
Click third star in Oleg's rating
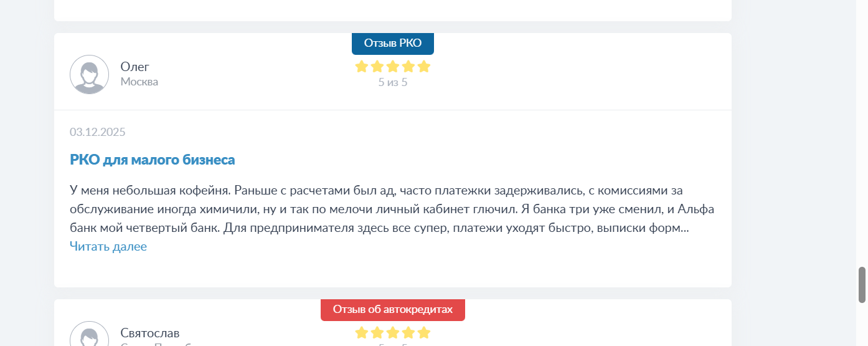pos(393,67)
